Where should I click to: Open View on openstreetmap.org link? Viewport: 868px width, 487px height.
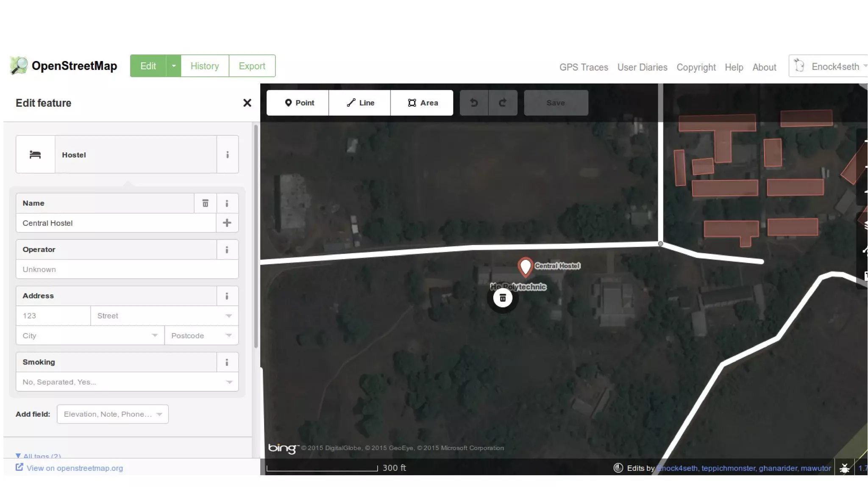(x=74, y=468)
